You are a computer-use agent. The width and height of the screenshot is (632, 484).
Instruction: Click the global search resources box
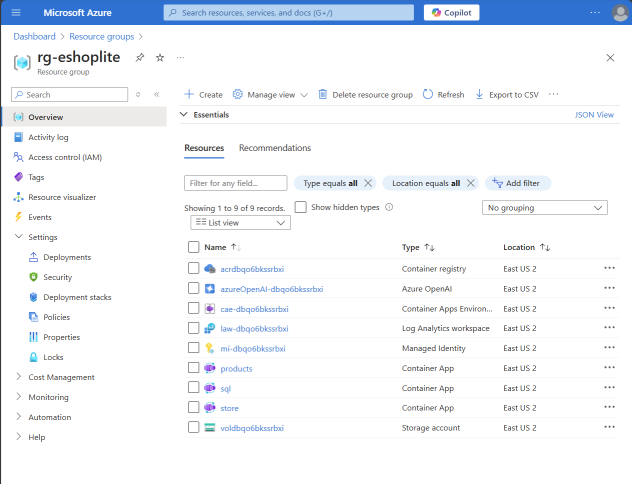(x=289, y=12)
